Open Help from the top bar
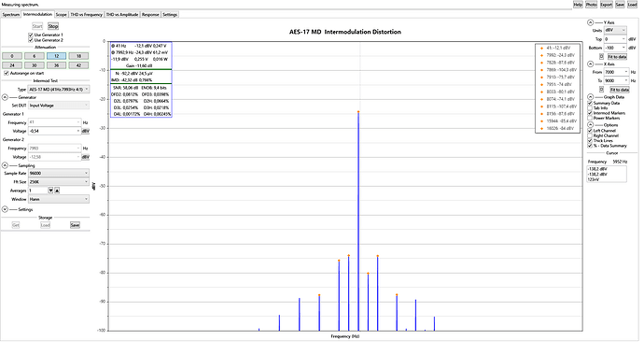This screenshot has height=354, width=644. 578,5
